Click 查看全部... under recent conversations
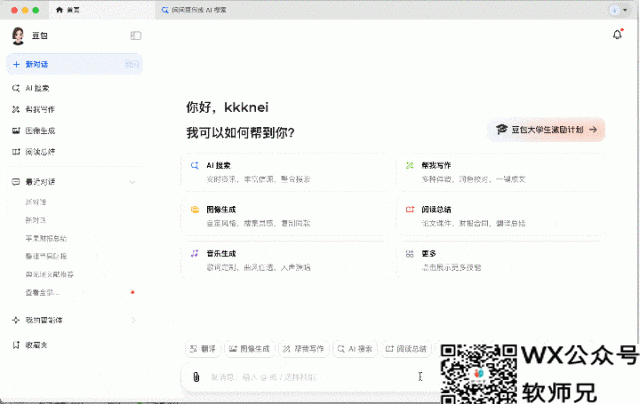 (x=42, y=293)
